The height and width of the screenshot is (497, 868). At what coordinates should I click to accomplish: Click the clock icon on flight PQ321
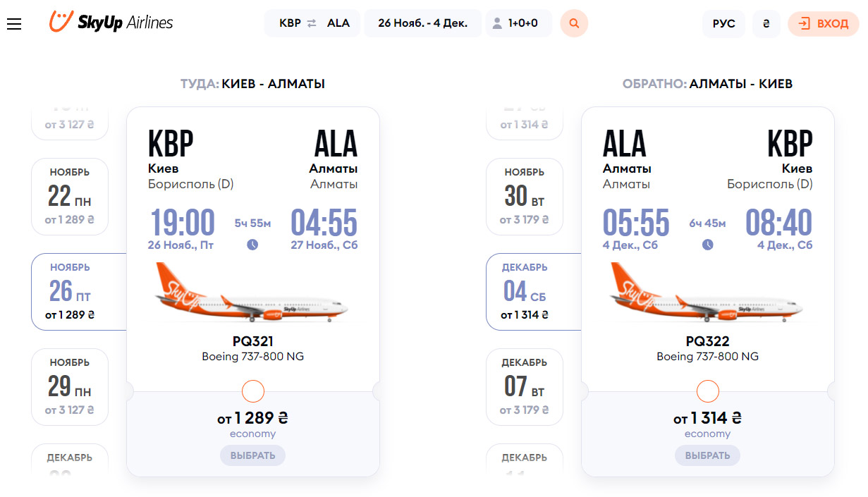pyautogui.click(x=252, y=245)
